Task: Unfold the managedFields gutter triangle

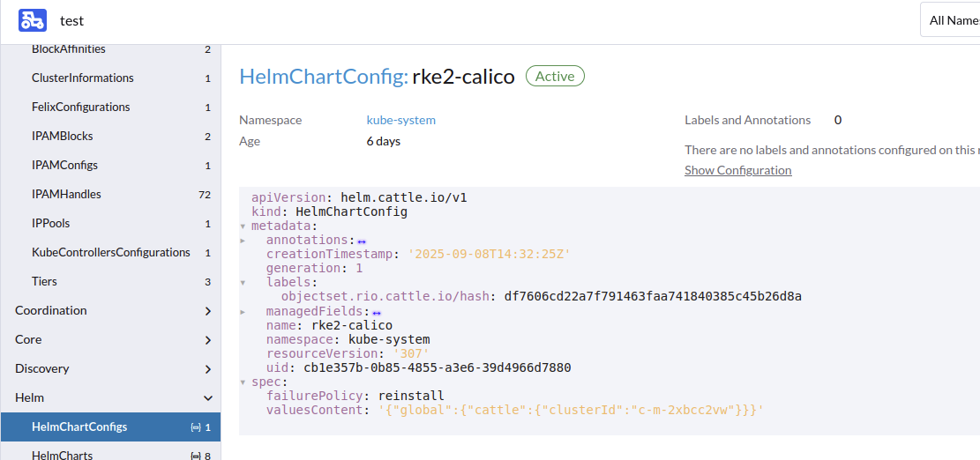Action: (243, 311)
